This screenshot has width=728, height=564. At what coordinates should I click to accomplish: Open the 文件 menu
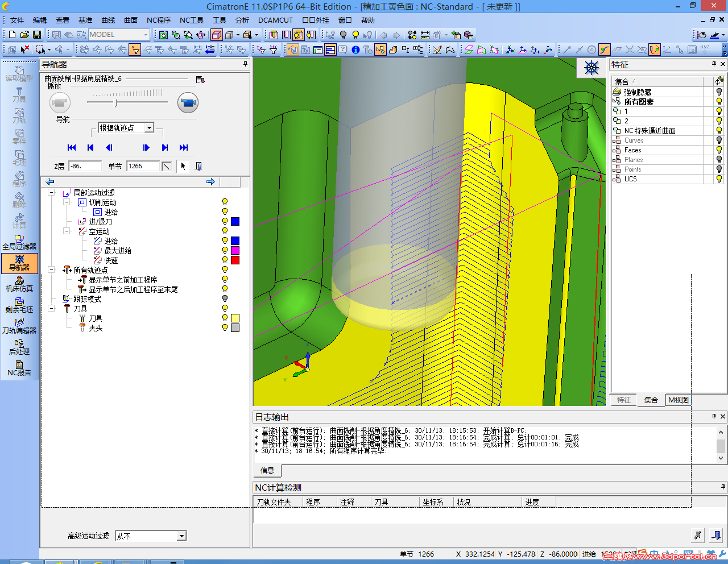point(17,20)
